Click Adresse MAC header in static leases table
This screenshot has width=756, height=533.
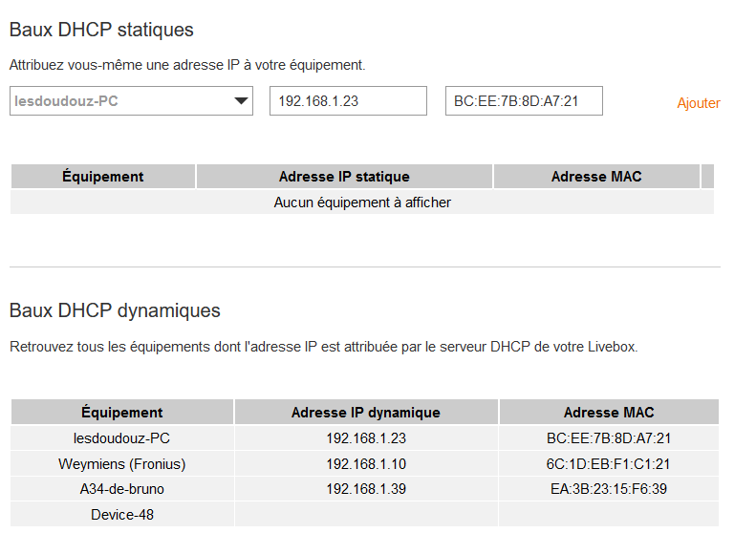596,177
